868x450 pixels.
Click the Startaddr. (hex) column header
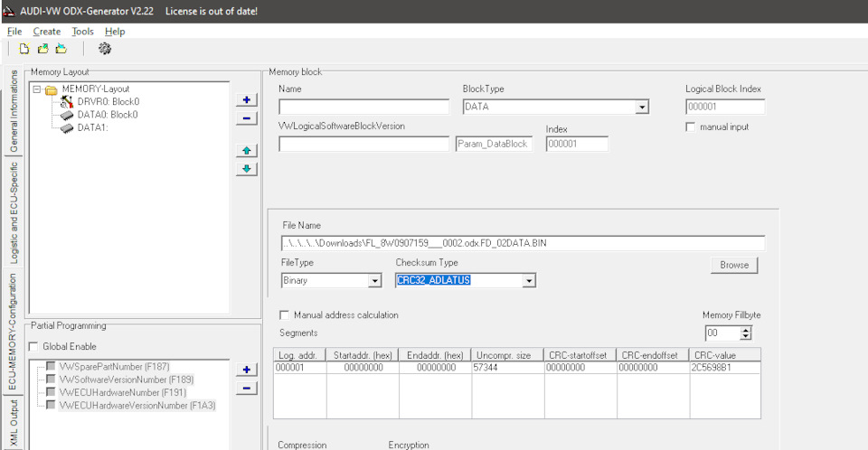click(363, 355)
